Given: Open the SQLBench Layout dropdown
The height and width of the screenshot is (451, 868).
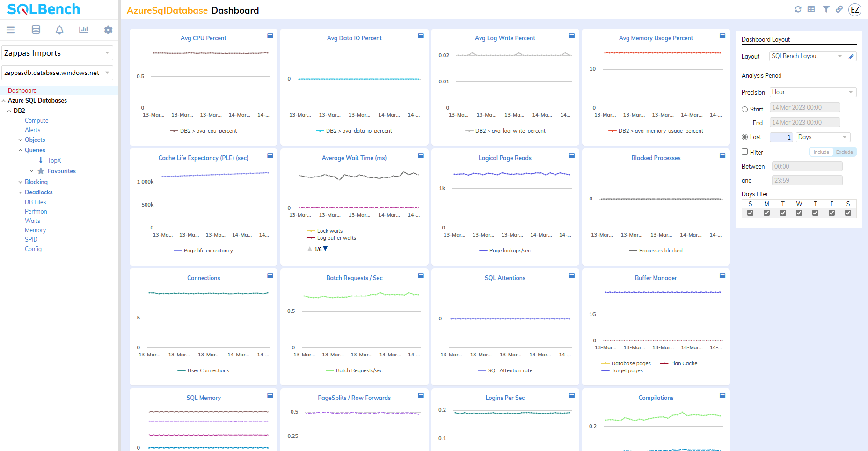Looking at the screenshot, I should [808, 56].
